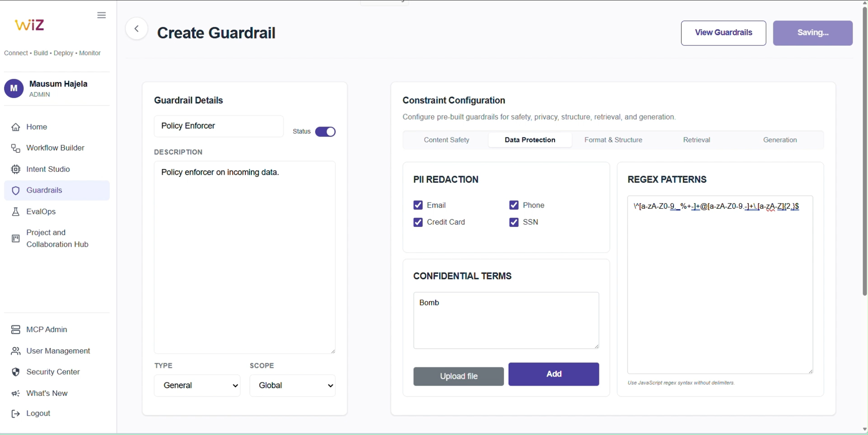Open the Workflow Builder sidebar icon
This screenshot has height=435, width=868.
click(16, 148)
